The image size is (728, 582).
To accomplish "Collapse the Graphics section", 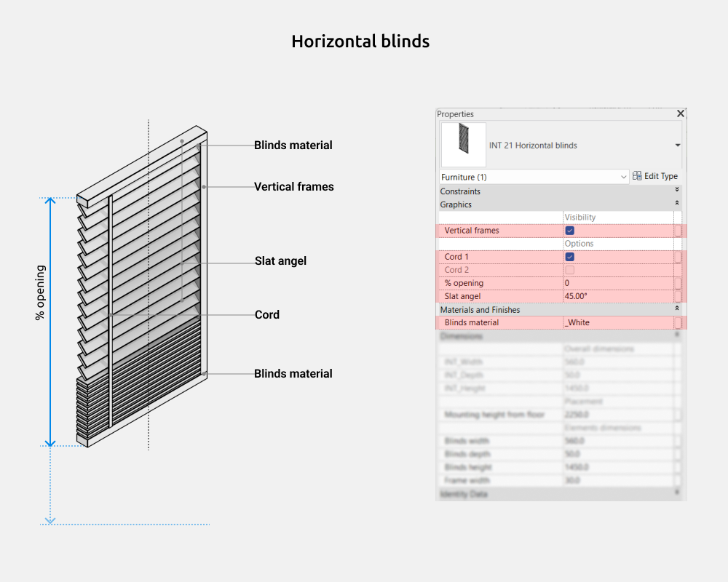I will click(x=677, y=203).
